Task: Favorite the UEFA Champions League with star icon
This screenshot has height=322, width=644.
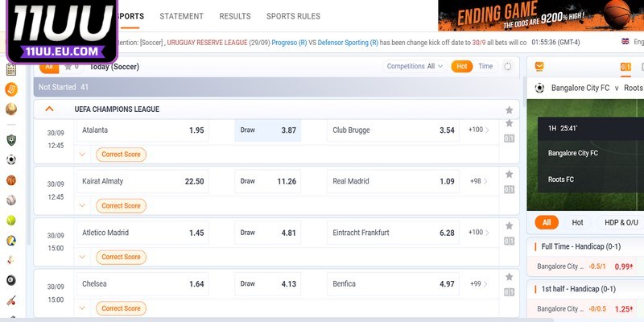Action: tap(509, 109)
